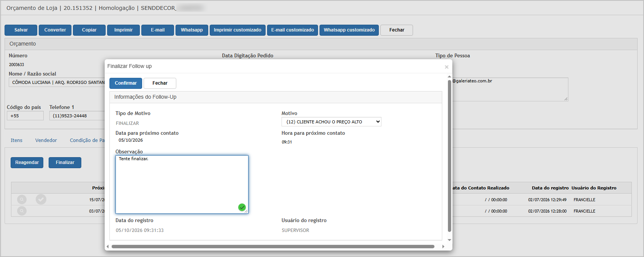Open the Vendedor tab
This screenshot has height=257, width=644.
coord(46,140)
